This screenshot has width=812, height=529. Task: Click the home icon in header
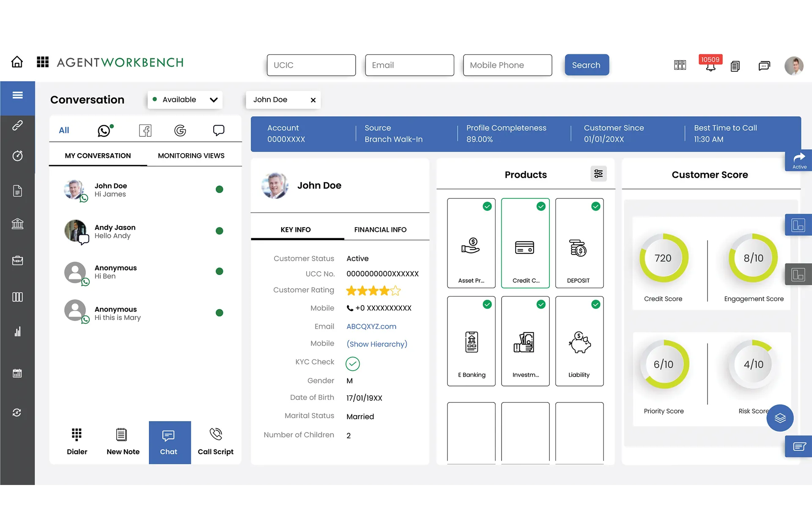[x=17, y=62]
